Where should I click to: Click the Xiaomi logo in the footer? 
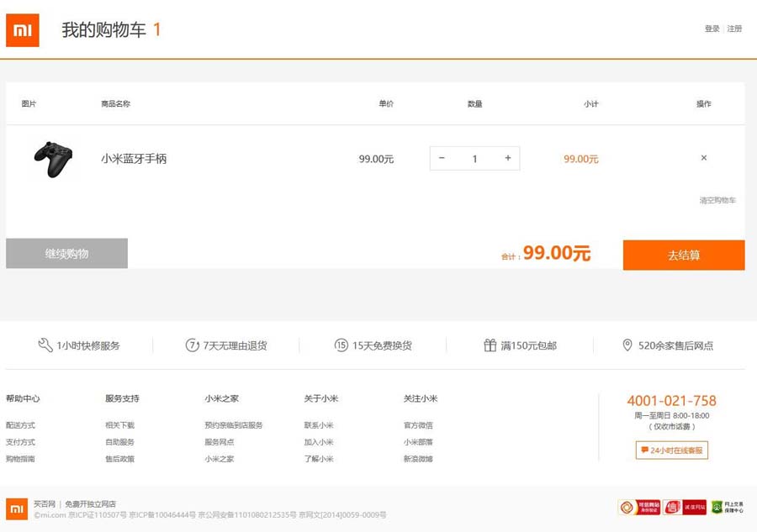(x=17, y=508)
